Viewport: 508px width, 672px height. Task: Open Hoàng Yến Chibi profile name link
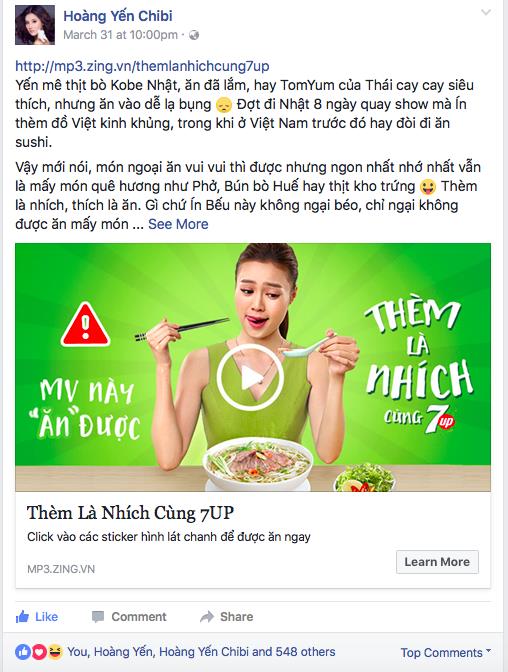118,16
